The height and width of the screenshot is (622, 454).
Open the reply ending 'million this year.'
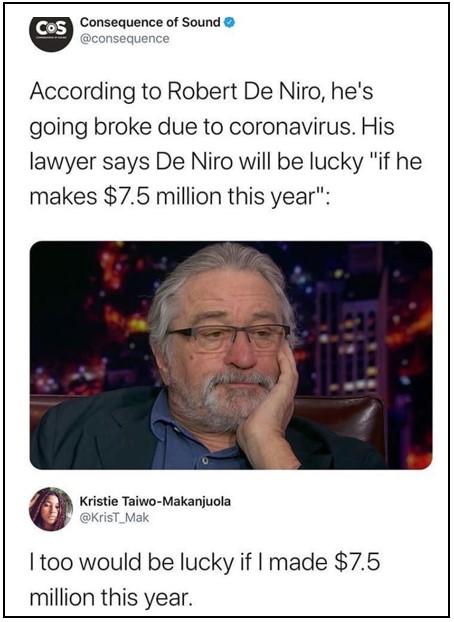205,580
